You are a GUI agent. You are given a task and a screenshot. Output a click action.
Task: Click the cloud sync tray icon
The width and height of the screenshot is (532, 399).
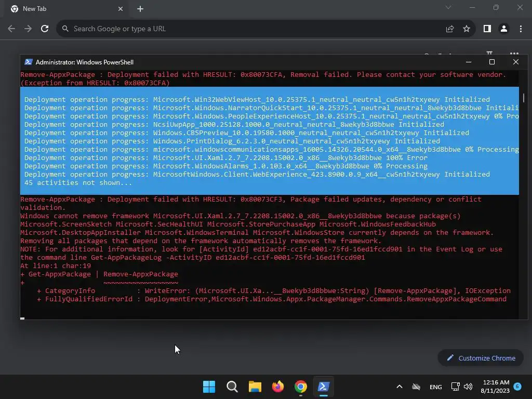point(416,387)
